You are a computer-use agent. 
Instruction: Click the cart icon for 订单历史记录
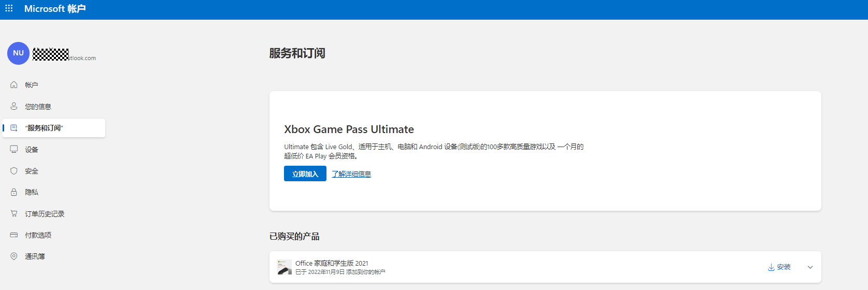14,213
